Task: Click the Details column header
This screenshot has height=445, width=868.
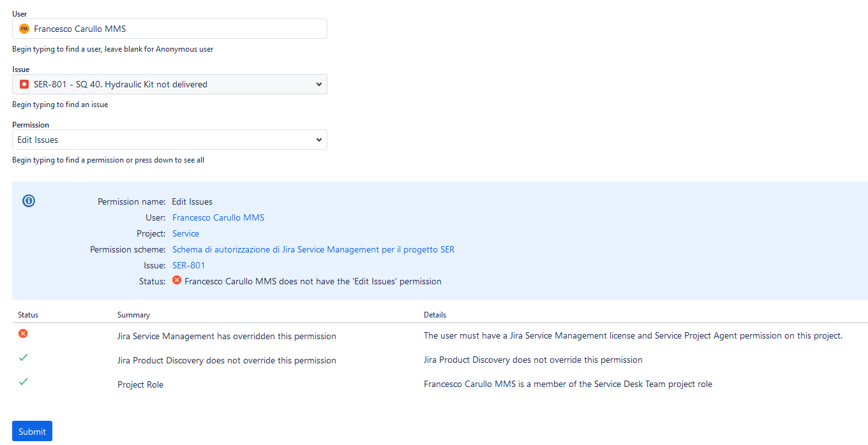Action: coord(435,314)
